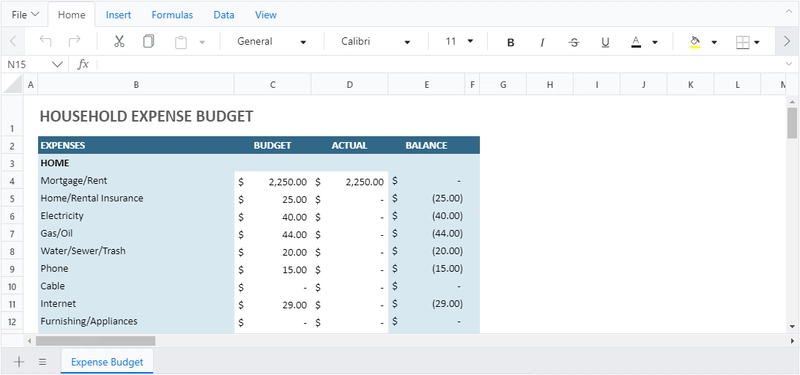
Task: Add a new sheet with plus icon
Action: 19,362
